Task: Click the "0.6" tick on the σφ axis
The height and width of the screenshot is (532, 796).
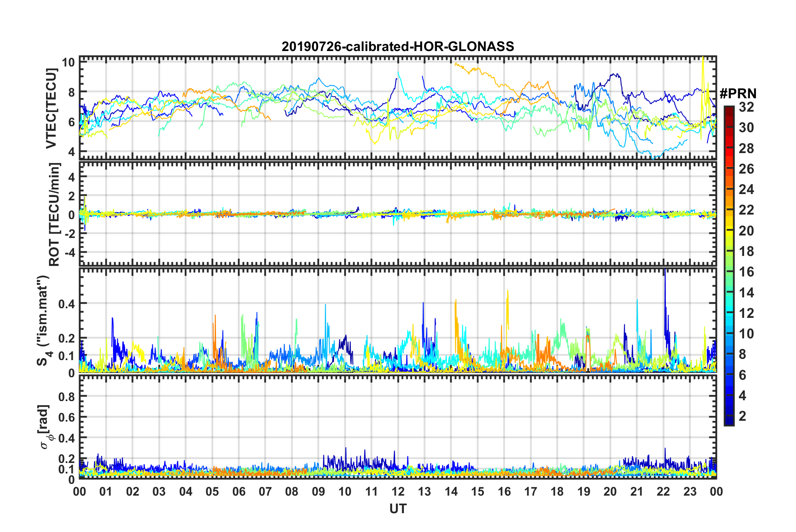Action: (x=67, y=417)
